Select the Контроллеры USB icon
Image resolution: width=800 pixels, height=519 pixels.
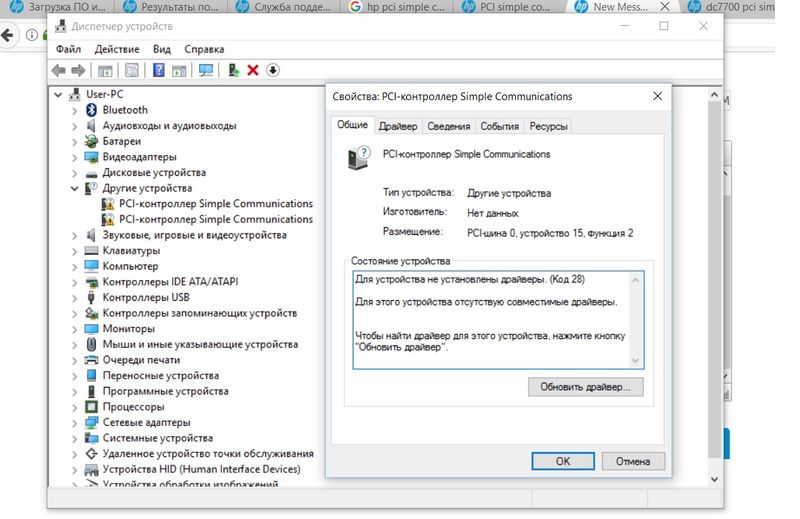[91, 298]
